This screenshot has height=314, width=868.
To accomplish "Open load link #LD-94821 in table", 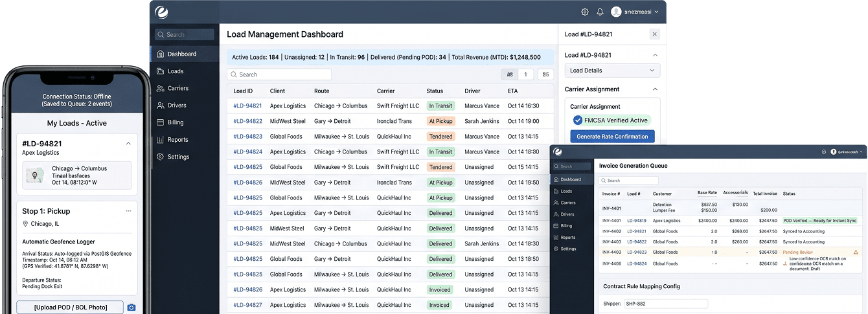I will tap(247, 106).
